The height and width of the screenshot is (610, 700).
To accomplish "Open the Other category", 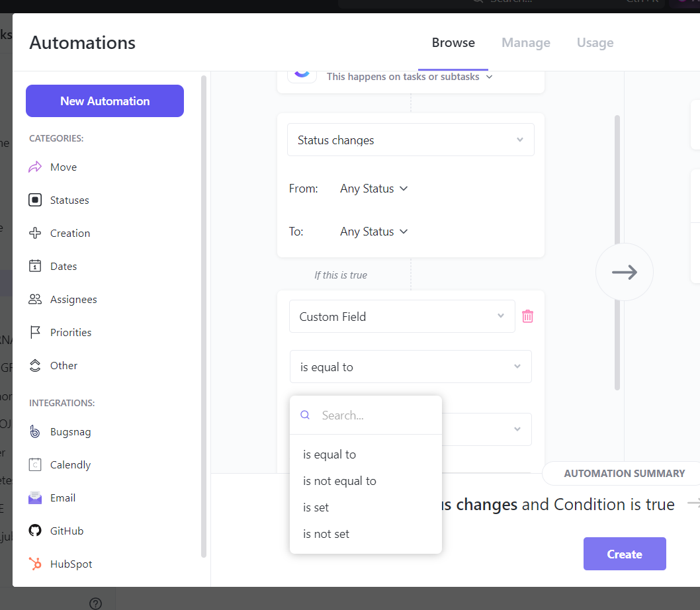I will tap(64, 365).
